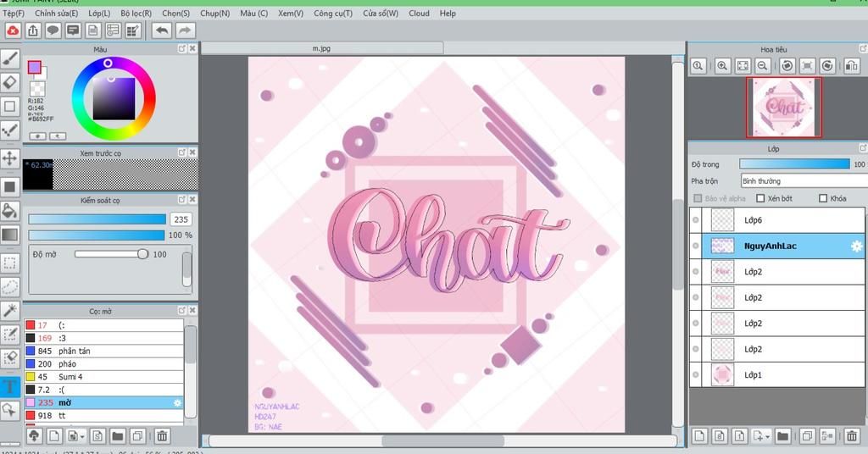Open the add-layer dropdown arrow
The width and height of the screenshot is (868, 454).
(768, 437)
